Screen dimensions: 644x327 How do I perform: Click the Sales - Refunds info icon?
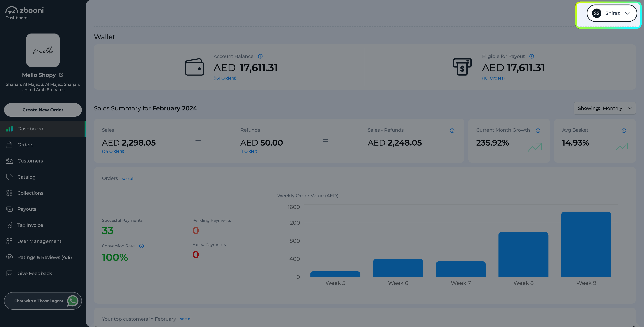point(452,131)
